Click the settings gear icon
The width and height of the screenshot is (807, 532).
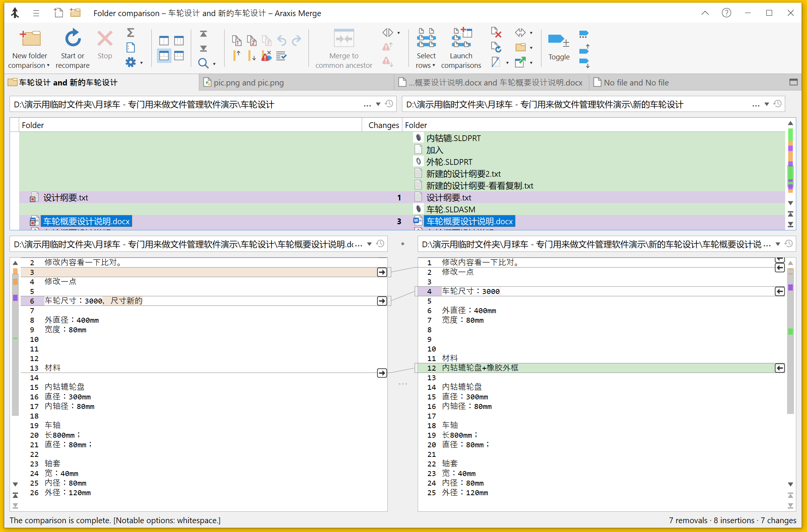tap(131, 62)
